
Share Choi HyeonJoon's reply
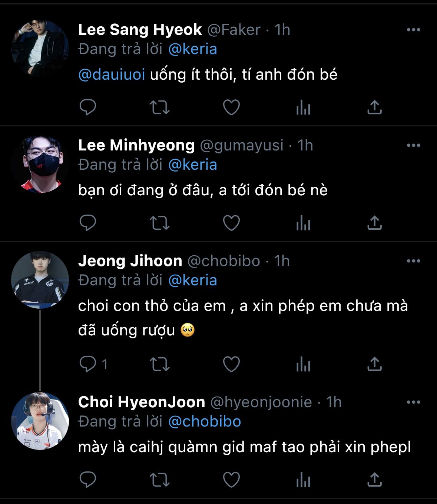[x=374, y=480]
